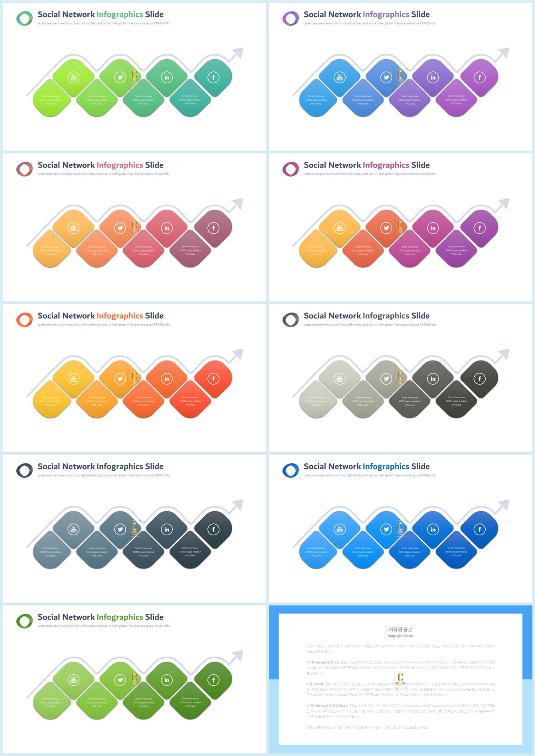The image size is (535, 756).
Task: Click the YouTube icon on the all-green slide
Action: (x=74, y=680)
